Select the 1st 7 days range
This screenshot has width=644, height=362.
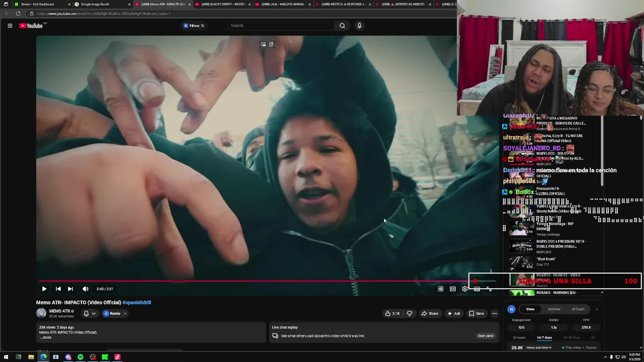pos(544,337)
